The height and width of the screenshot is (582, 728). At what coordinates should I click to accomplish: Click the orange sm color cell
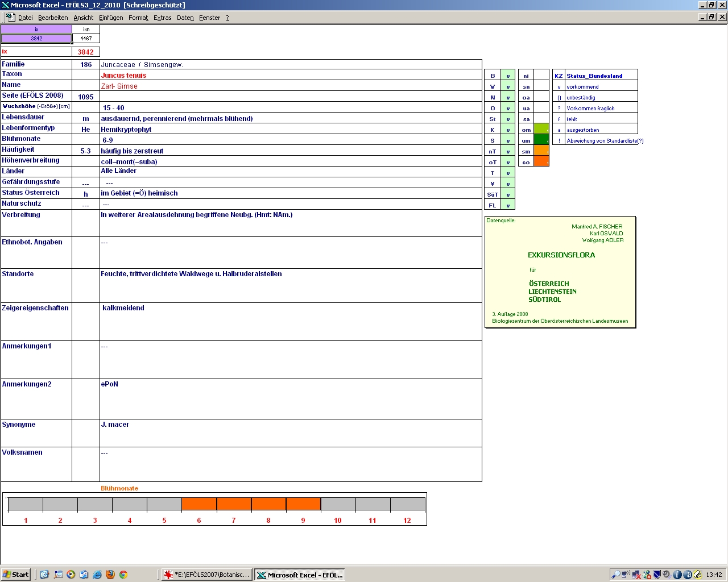point(541,151)
